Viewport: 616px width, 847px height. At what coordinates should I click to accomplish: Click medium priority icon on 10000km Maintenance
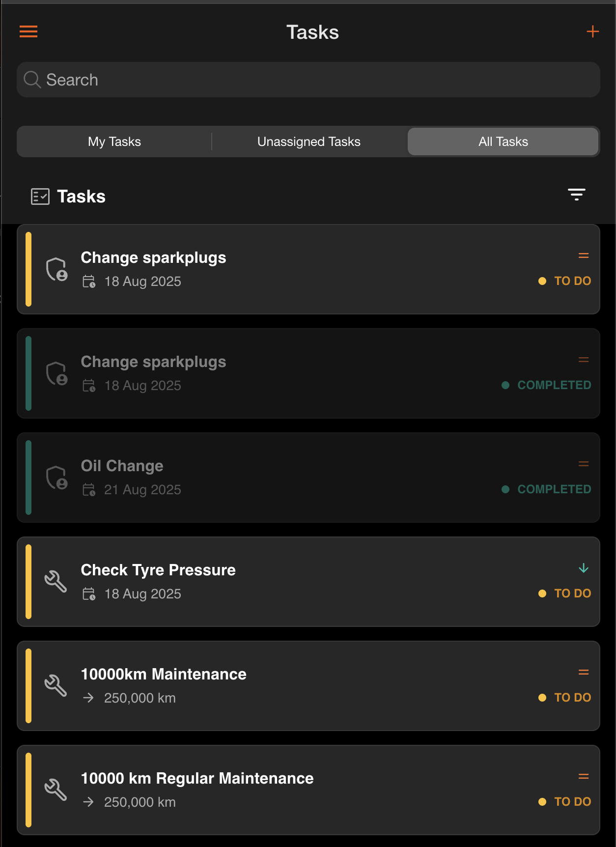[583, 673]
